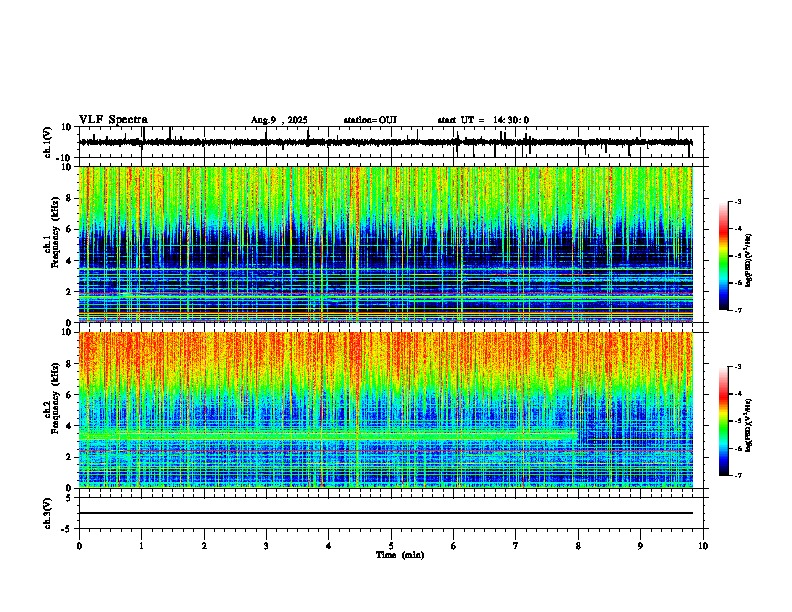The width and height of the screenshot is (792, 612).
Task: Click the time axis tick "3"
Action: click(266, 546)
